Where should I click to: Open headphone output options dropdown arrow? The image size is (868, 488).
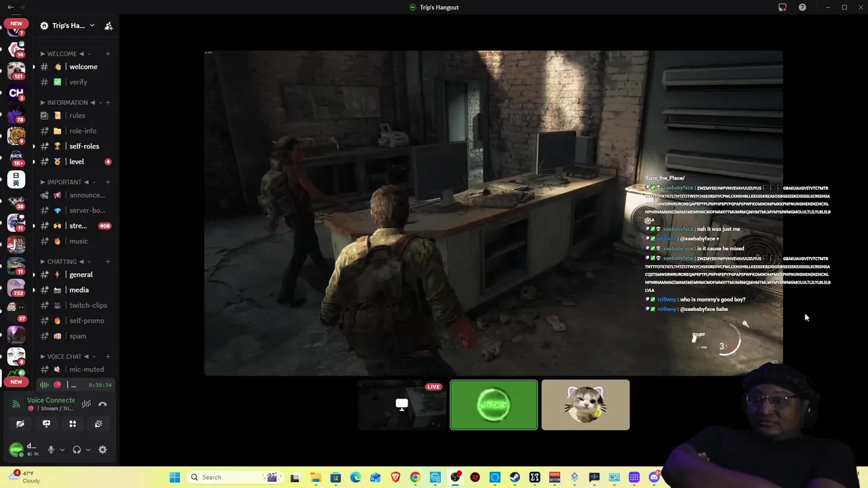tap(87, 449)
